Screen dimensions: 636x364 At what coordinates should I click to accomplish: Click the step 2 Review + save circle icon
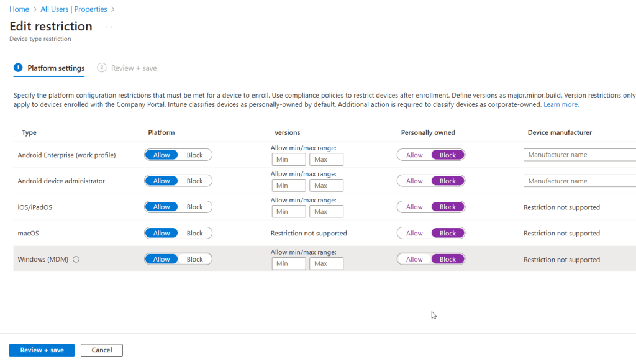[102, 68]
